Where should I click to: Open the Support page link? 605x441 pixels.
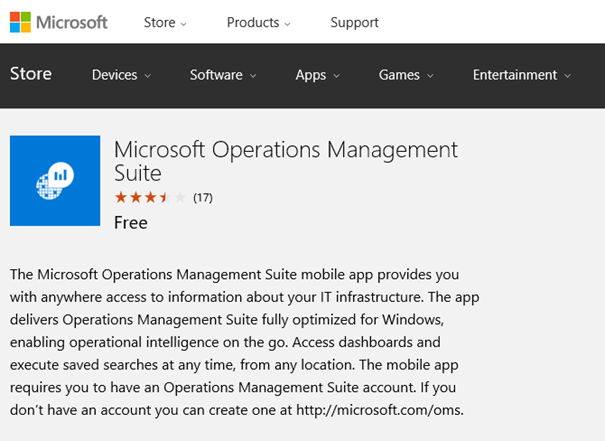[x=354, y=23]
